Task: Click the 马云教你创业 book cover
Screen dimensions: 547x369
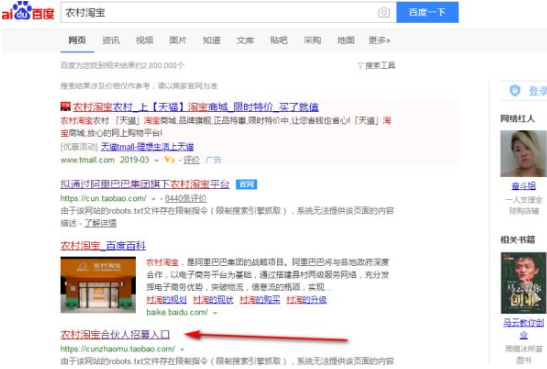Action: coord(523,283)
